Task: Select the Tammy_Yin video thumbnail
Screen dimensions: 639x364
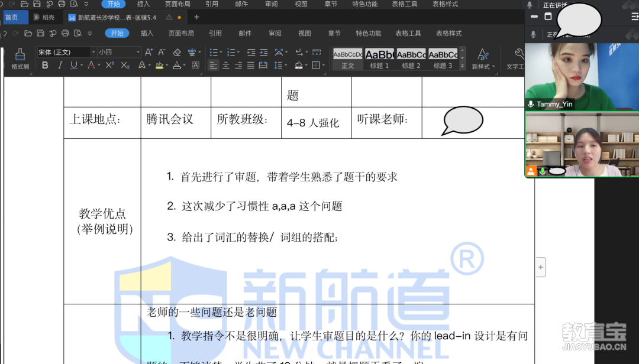Action: [582, 77]
